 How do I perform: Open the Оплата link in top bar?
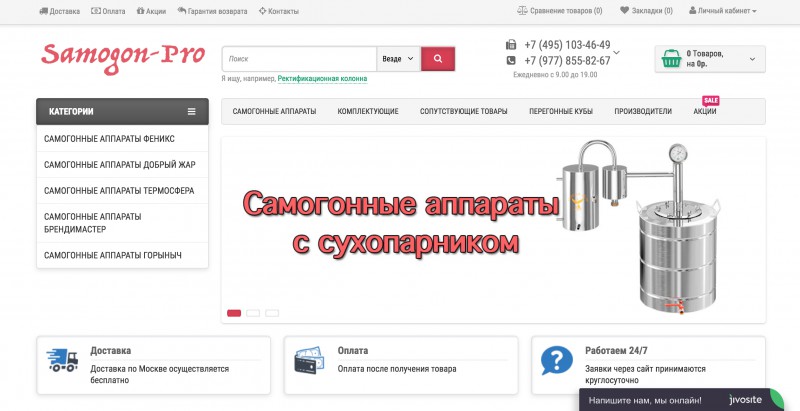[114, 11]
